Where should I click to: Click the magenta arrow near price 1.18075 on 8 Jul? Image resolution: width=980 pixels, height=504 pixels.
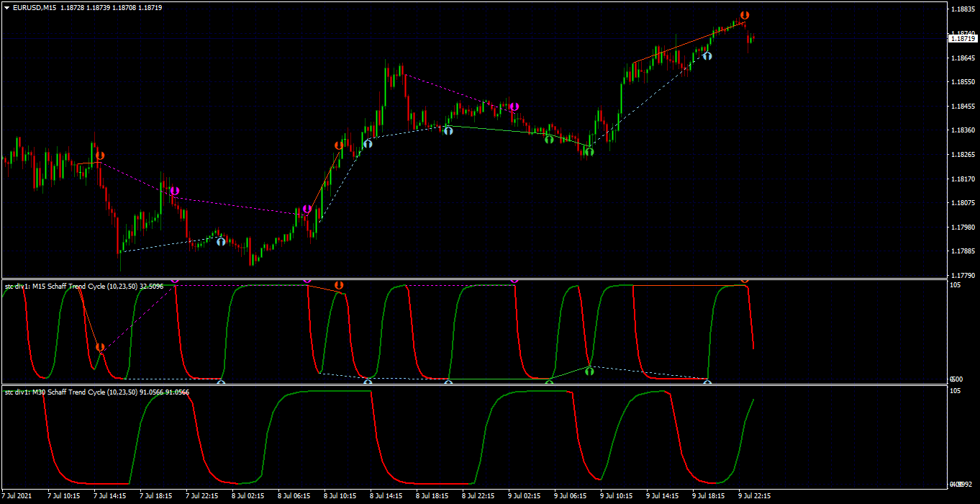[307, 210]
